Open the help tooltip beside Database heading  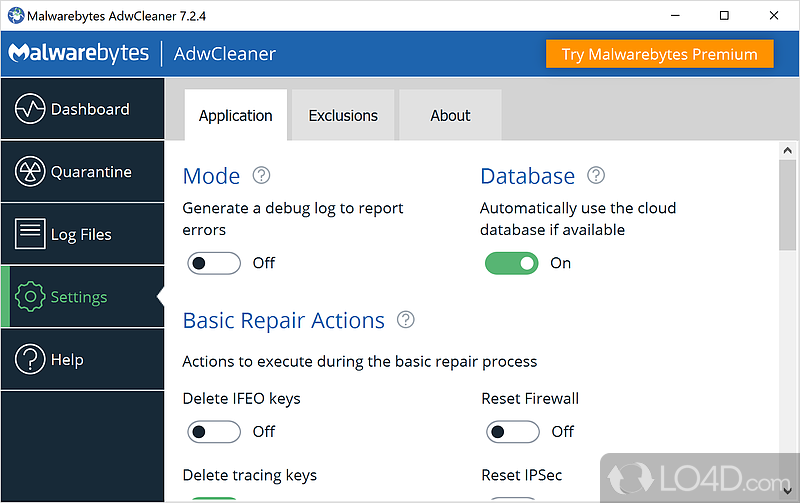pos(596,176)
